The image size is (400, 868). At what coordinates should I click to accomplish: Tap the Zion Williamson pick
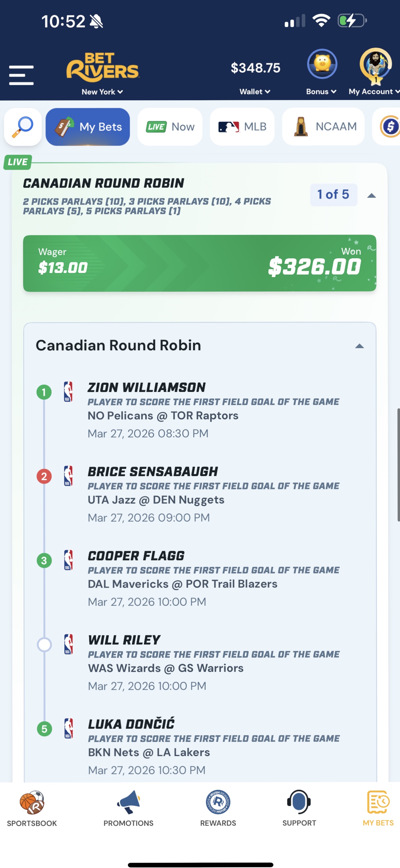146,387
